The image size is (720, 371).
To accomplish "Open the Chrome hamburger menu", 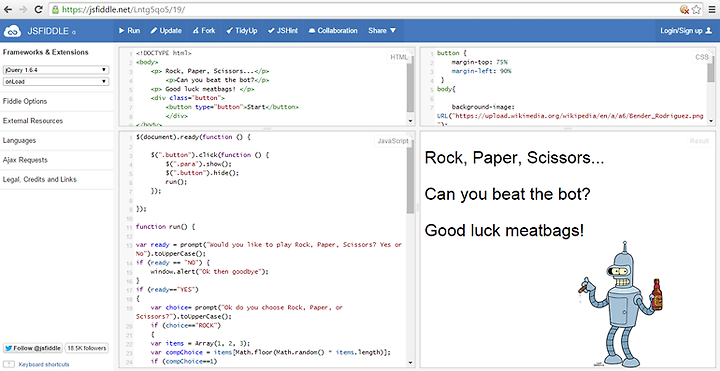I will tap(712, 9).
